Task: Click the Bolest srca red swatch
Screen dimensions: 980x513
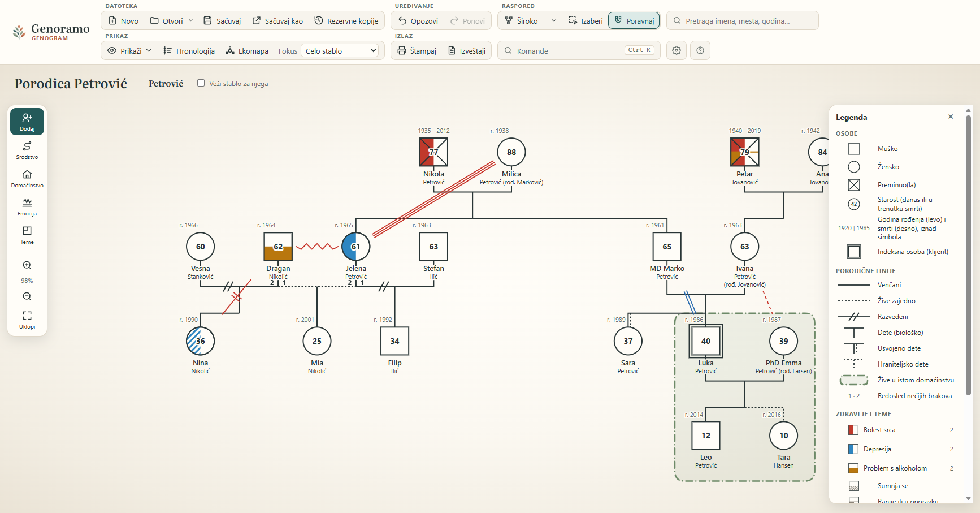Action: click(853, 430)
